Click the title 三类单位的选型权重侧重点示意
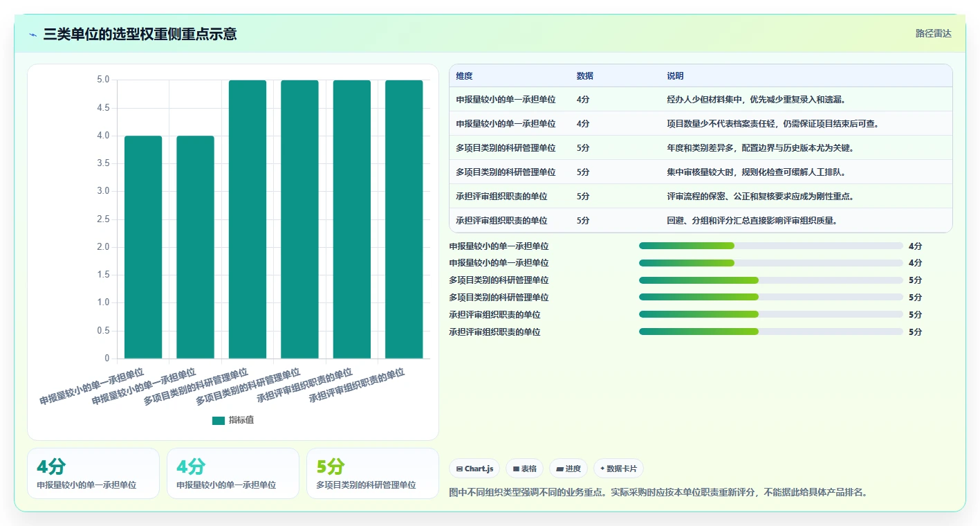The image size is (980, 526). (x=140, y=34)
